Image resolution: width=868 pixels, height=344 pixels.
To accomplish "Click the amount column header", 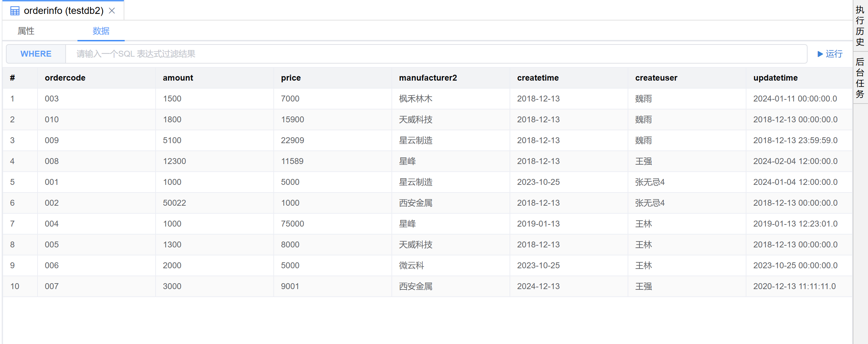I will pyautogui.click(x=178, y=78).
